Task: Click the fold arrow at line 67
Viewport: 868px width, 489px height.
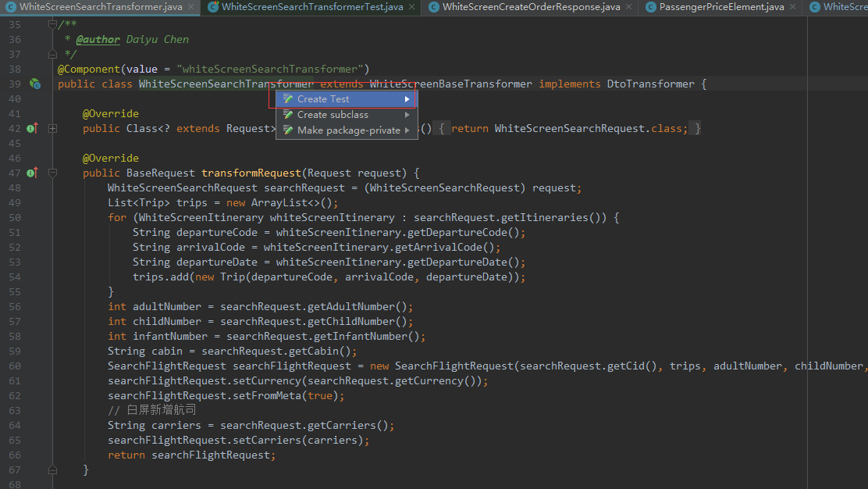Action: (x=53, y=469)
